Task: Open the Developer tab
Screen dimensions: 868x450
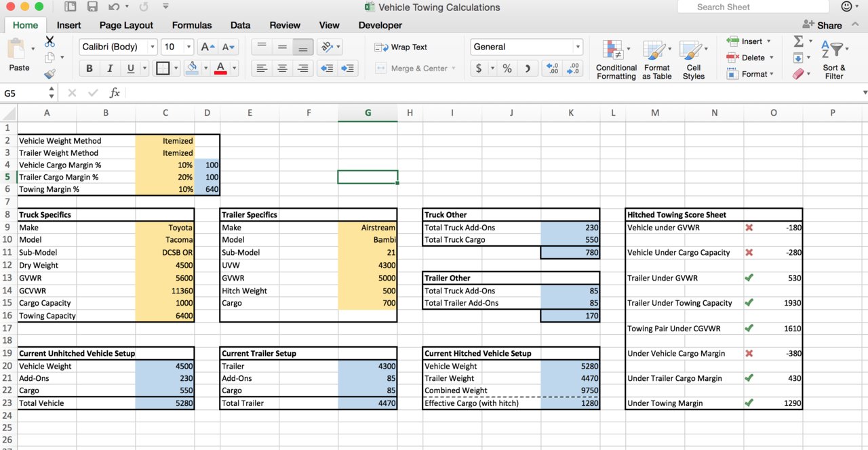Action: click(380, 25)
